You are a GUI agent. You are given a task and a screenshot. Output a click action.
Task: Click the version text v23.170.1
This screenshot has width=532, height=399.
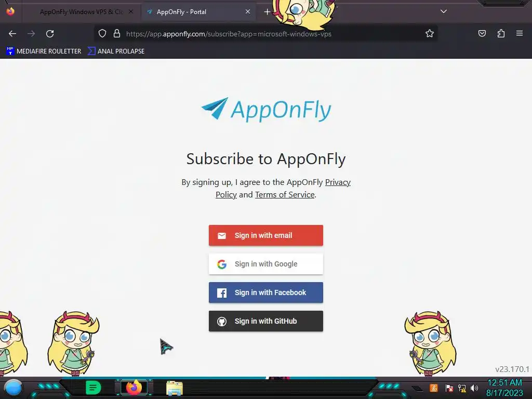(512, 369)
